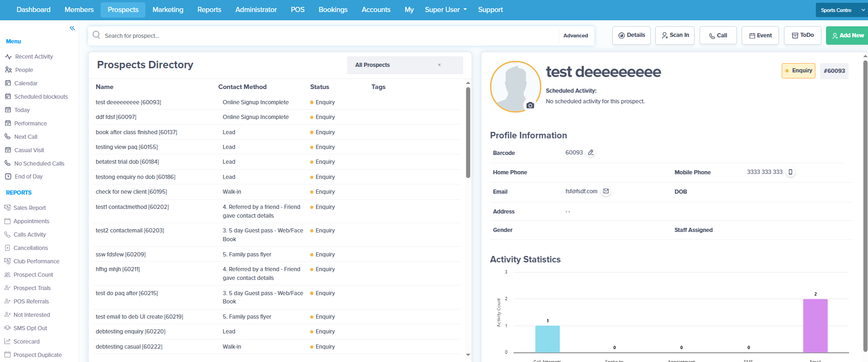Image resolution: width=868 pixels, height=362 pixels.
Task: Click the purple Email activity bar
Action: coord(815,326)
